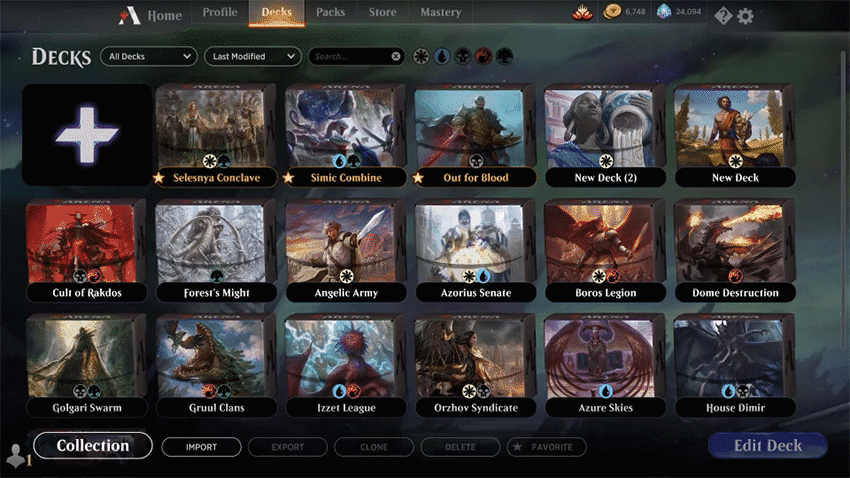Viewport: 850px width, 478px height.
Task: Open the friends list silhouette icon
Action: [16, 455]
